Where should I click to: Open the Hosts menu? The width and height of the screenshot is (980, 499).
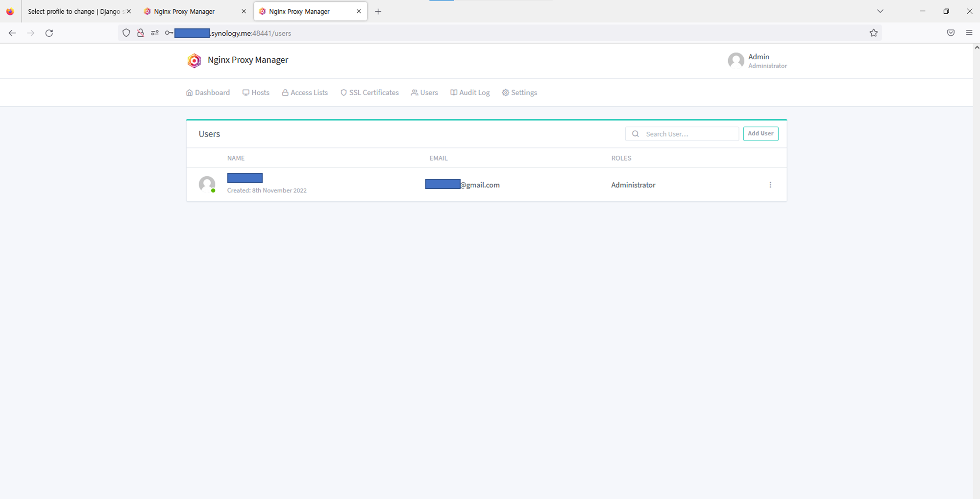pos(256,93)
